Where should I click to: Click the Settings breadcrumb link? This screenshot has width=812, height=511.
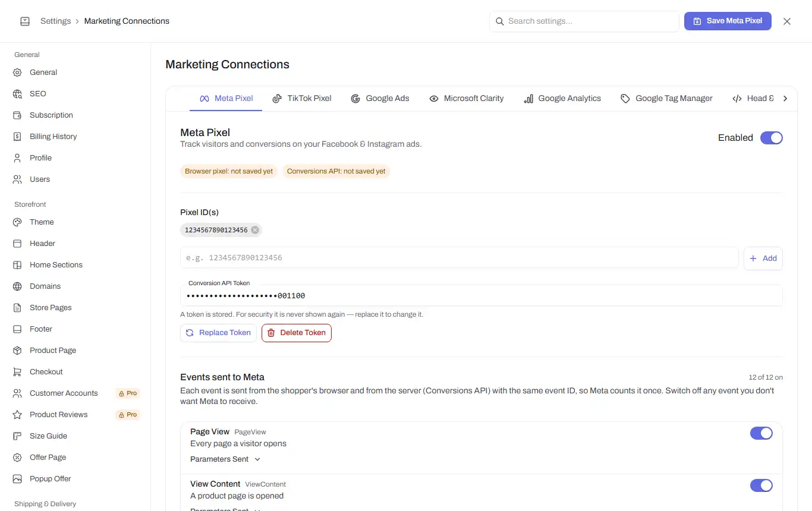coord(56,21)
